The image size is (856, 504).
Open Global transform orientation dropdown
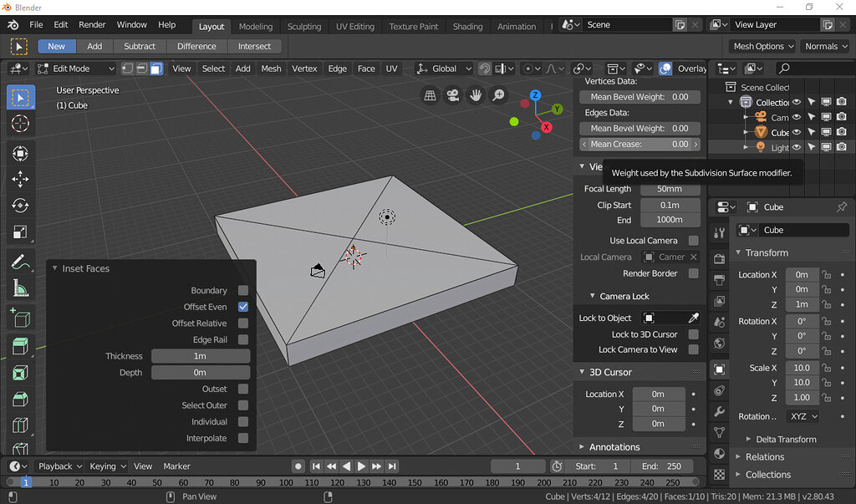(x=443, y=69)
